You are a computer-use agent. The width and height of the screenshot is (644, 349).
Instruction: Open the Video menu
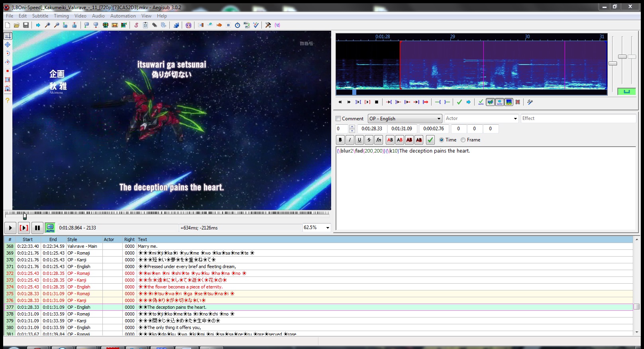pyautogui.click(x=80, y=16)
